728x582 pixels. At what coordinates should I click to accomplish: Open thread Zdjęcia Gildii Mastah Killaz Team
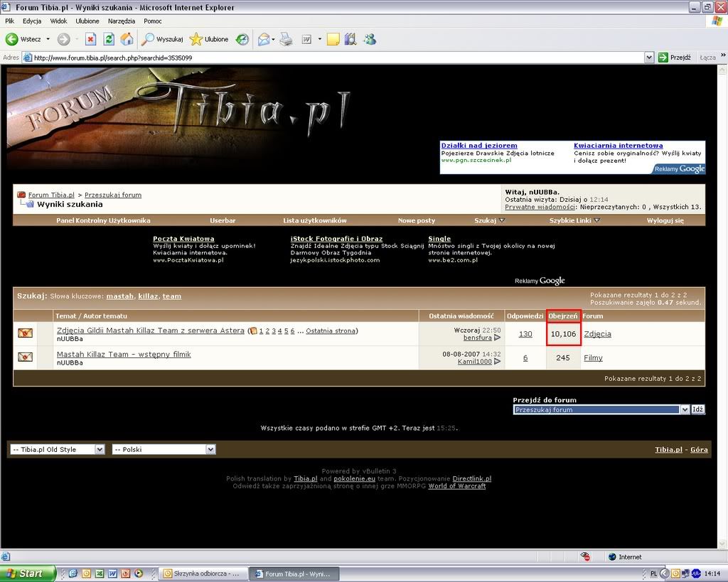(x=151, y=330)
